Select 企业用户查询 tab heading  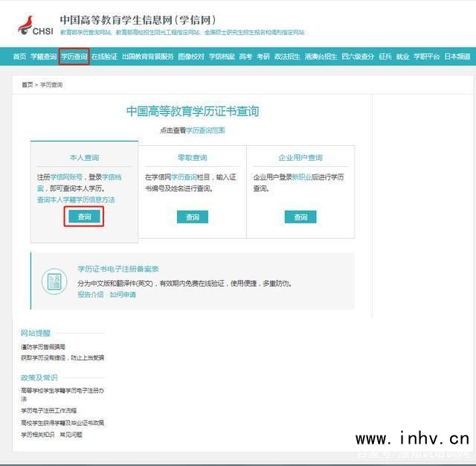300,158
